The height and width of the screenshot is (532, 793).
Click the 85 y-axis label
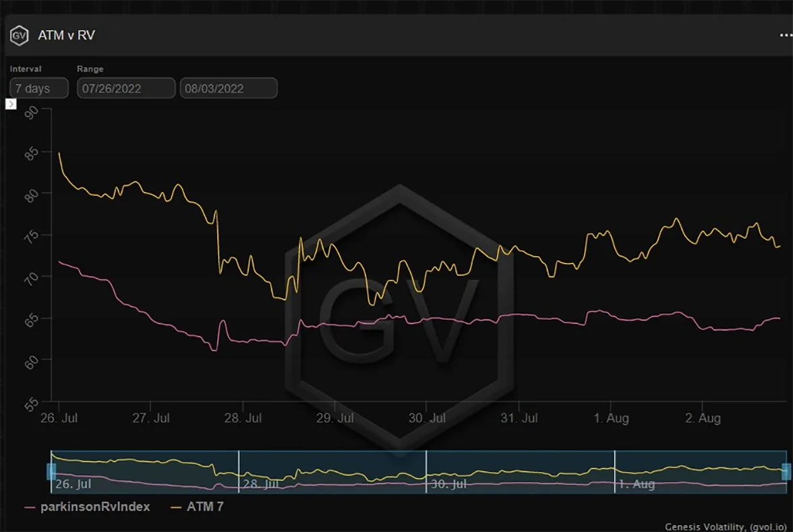tap(32, 153)
